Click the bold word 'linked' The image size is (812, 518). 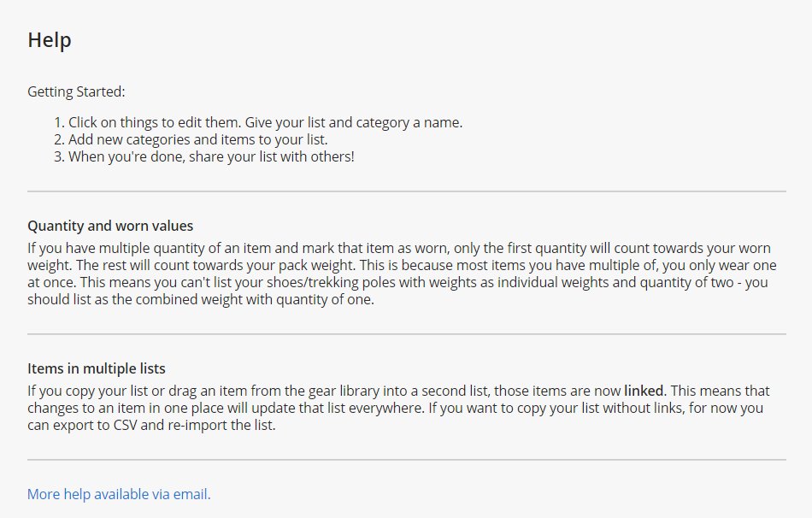(x=644, y=391)
